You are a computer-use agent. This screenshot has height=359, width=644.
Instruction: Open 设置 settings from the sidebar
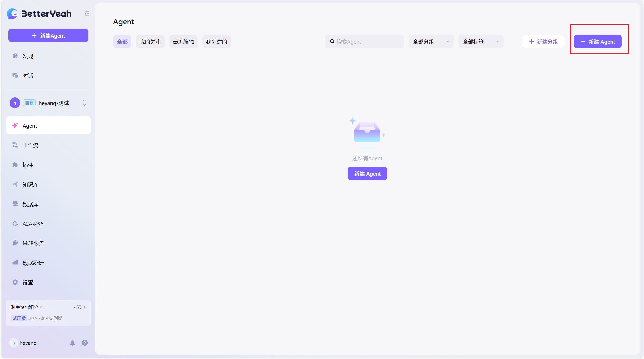(x=28, y=282)
